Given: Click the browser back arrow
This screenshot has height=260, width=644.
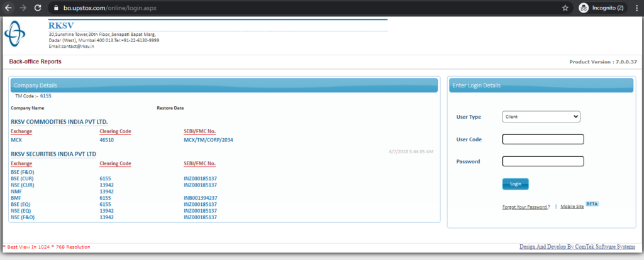Looking at the screenshot, I should coord(8,8).
